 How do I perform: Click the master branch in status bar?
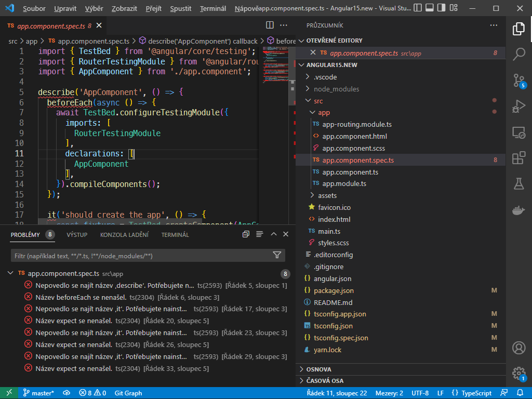(39, 393)
